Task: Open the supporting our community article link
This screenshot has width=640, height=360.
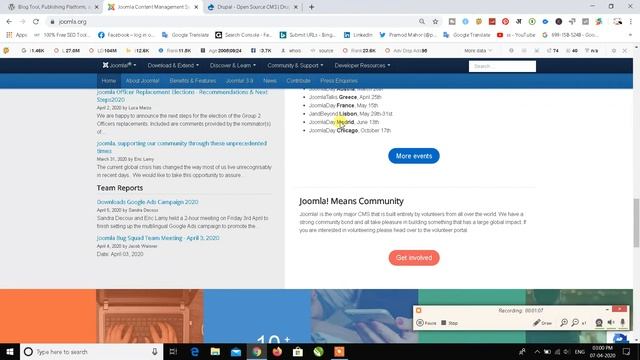Action: point(182,147)
